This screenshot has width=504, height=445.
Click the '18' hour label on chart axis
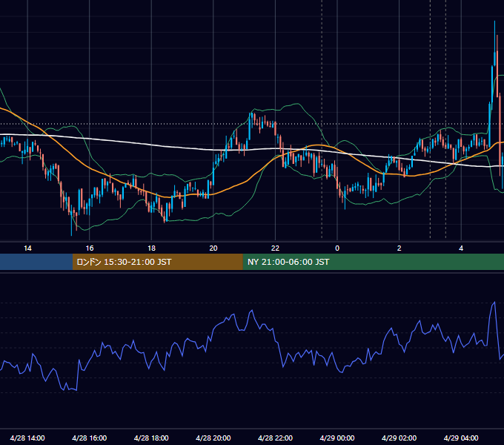151,248
